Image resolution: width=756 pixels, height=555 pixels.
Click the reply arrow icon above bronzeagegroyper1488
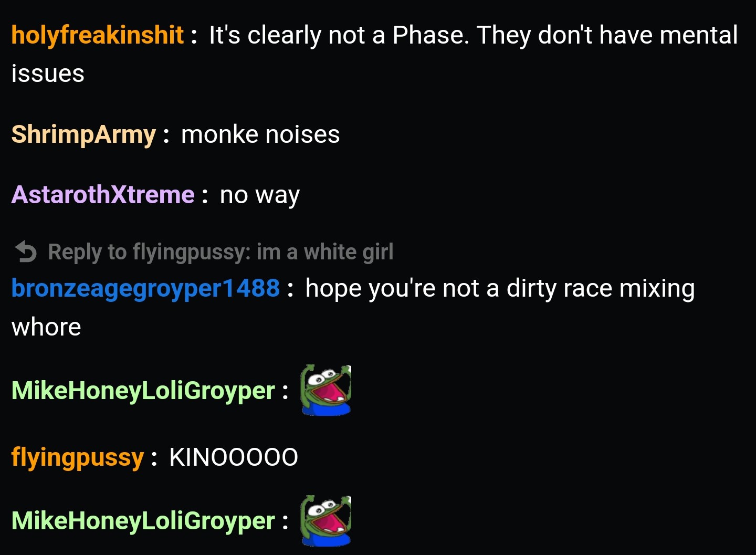coord(26,252)
